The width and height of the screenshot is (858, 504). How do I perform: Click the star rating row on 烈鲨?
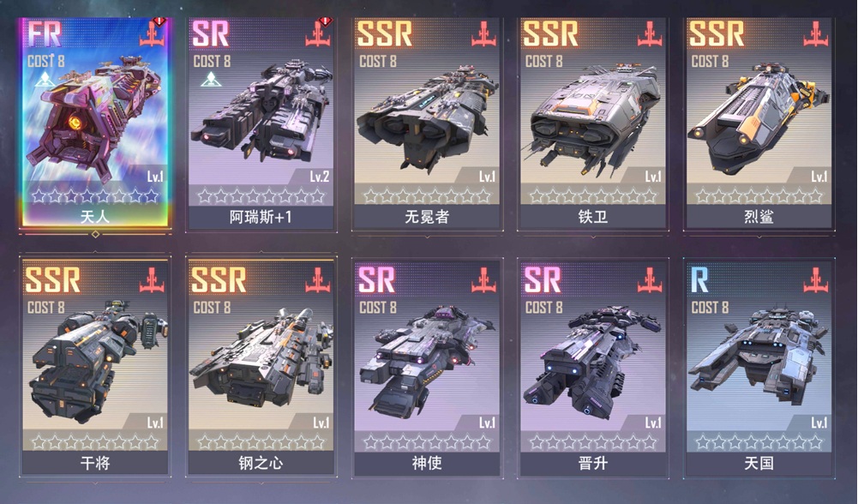(759, 195)
